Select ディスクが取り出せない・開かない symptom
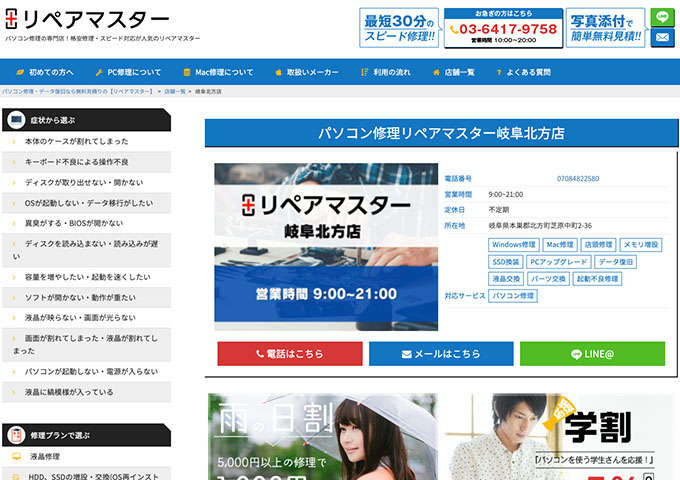This screenshot has width=680, height=480. 86,183
